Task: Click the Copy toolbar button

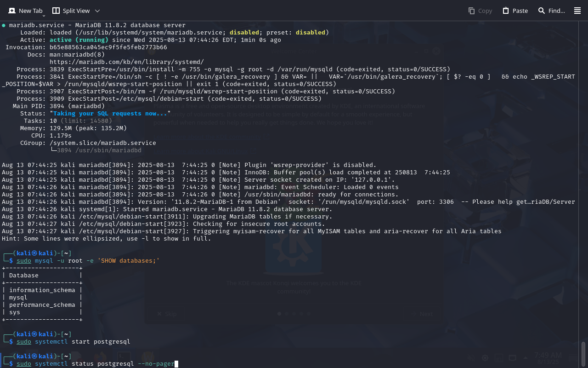Action: click(480, 11)
